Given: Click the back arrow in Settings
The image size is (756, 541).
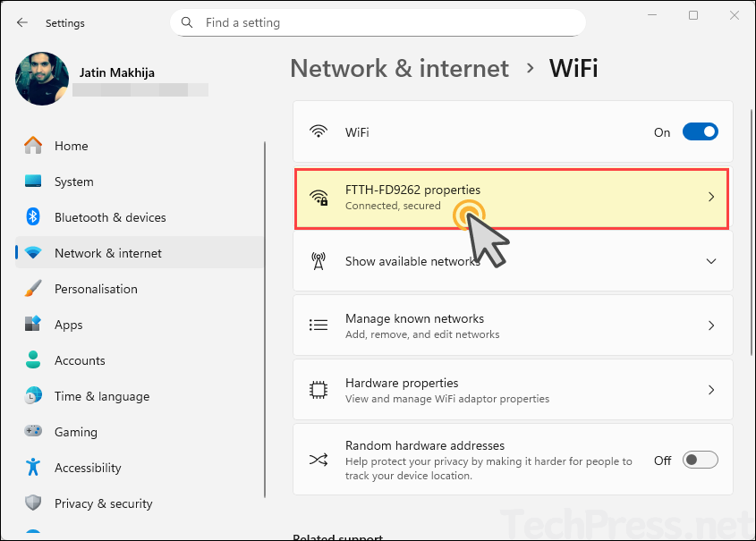Looking at the screenshot, I should pyautogui.click(x=22, y=22).
